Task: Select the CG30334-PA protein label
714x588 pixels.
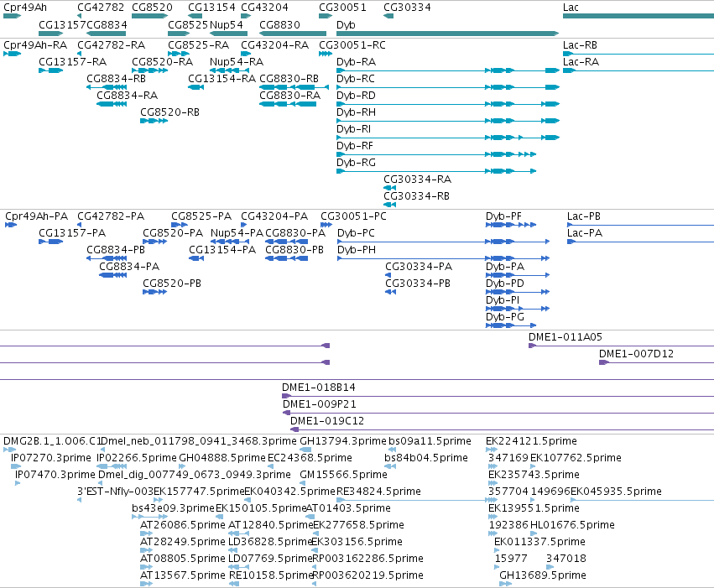Action: (x=419, y=267)
